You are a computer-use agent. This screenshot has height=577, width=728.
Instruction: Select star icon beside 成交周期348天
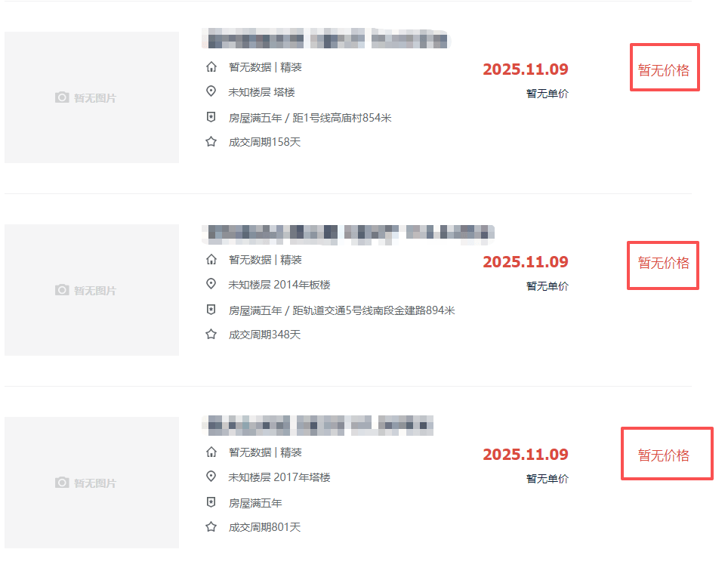[211, 334]
